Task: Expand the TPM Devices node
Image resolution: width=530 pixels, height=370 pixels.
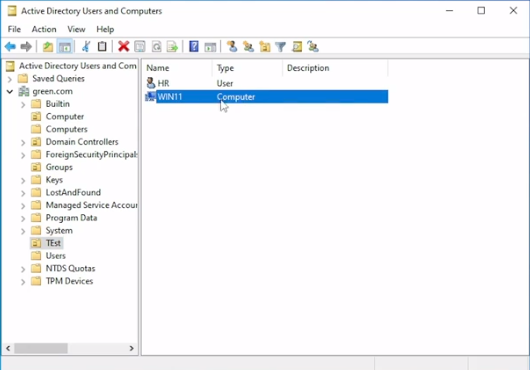Action: (23, 281)
